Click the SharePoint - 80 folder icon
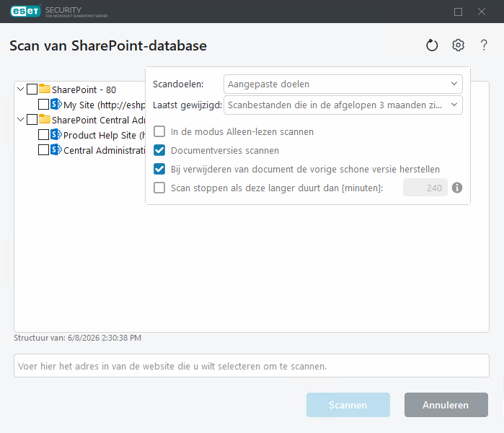Viewport: 504px width, 433px height. [x=45, y=89]
